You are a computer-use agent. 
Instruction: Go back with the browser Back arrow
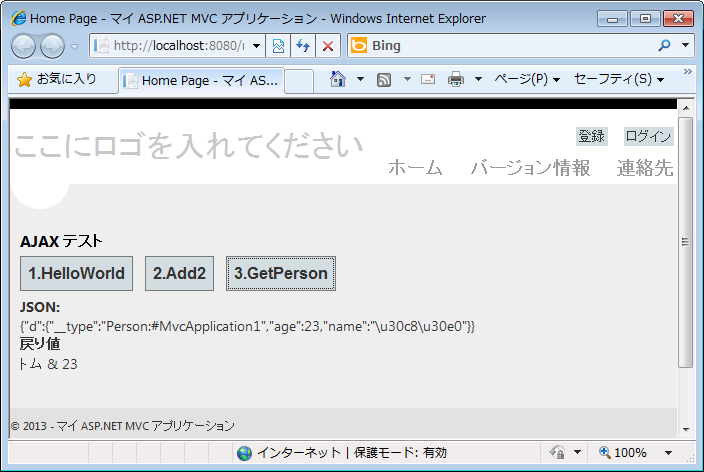(23, 46)
